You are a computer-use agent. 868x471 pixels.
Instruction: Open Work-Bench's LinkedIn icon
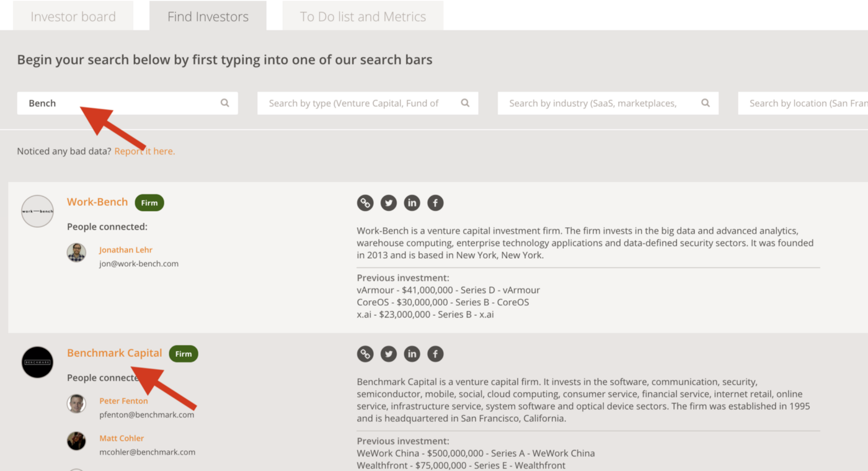pyautogui.click(x=412, y=203)
